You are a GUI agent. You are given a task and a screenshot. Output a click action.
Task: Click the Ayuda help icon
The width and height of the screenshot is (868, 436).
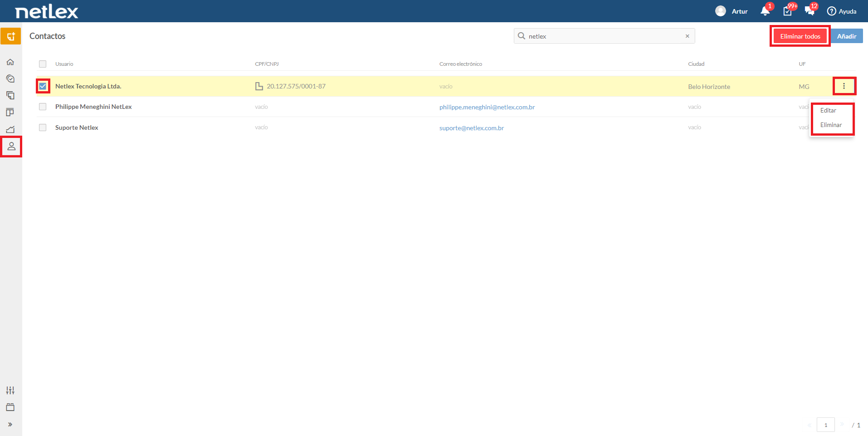click(832, 11)
